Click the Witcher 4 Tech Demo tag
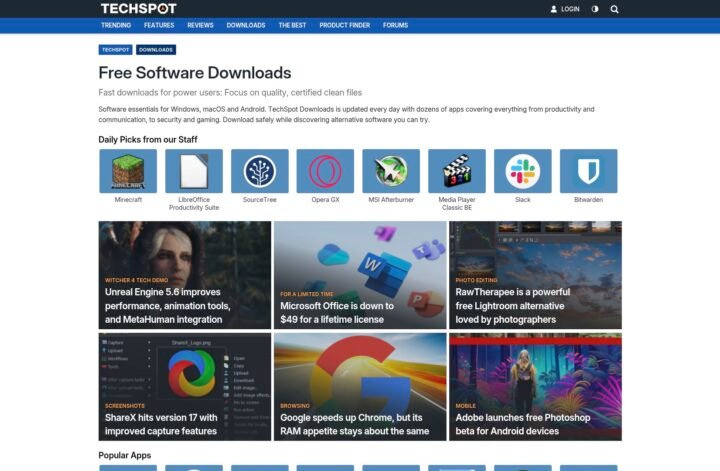This screenshot has width=720, height=471. [136, 280]
